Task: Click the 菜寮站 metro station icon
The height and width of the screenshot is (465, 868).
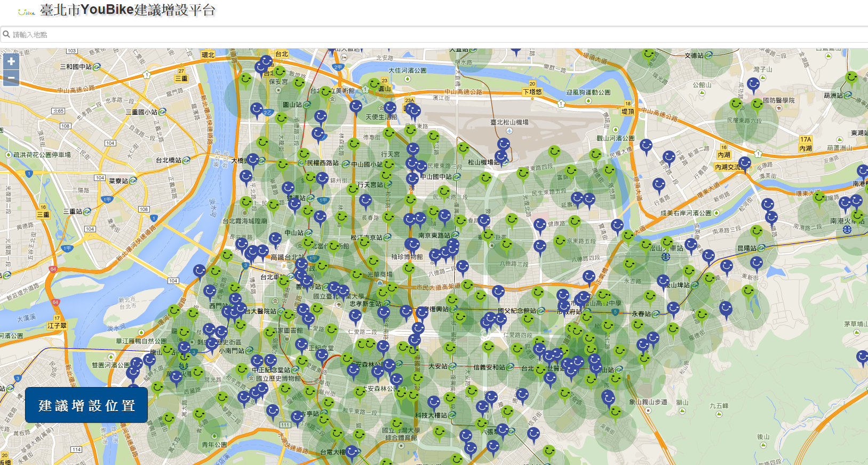Action: (133, 181)
